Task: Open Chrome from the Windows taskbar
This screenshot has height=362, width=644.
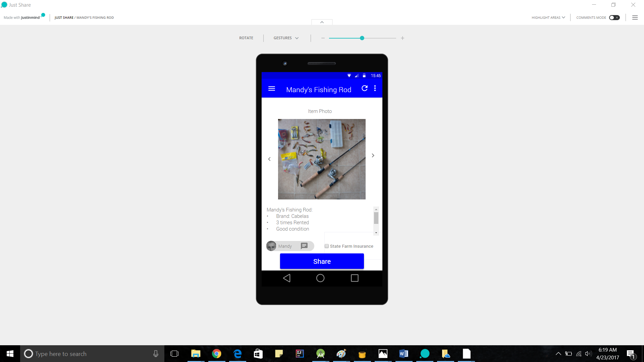Action: click(217, 354)
